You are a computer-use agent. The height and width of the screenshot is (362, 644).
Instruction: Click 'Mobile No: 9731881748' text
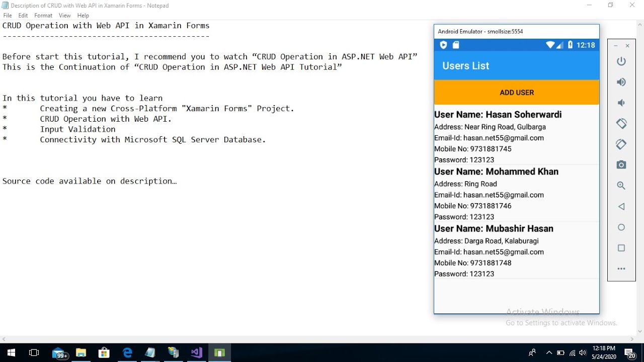(473, 263)
